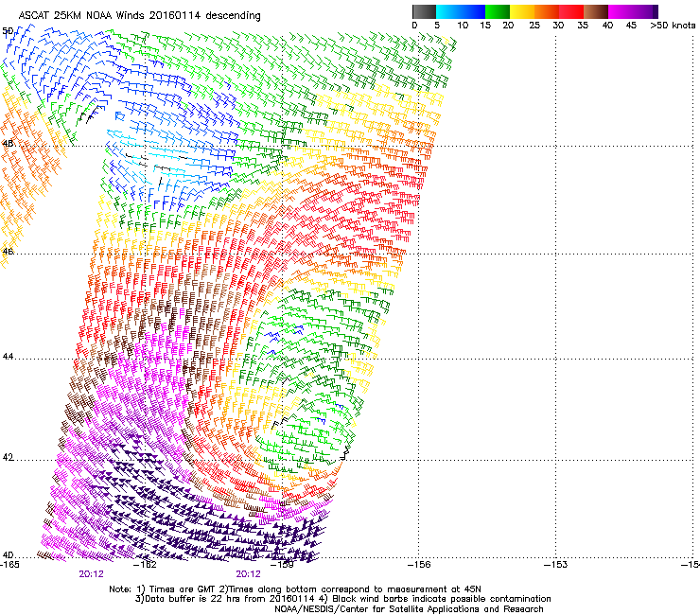Screen dimensions: 700x615
Task: Click the longitude label '-165'
Action: (9, 565)
